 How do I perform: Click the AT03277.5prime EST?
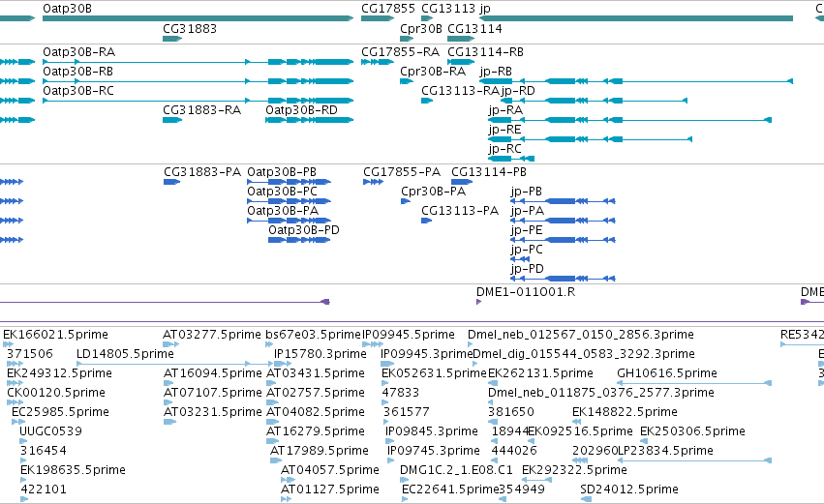pos(170,344)
